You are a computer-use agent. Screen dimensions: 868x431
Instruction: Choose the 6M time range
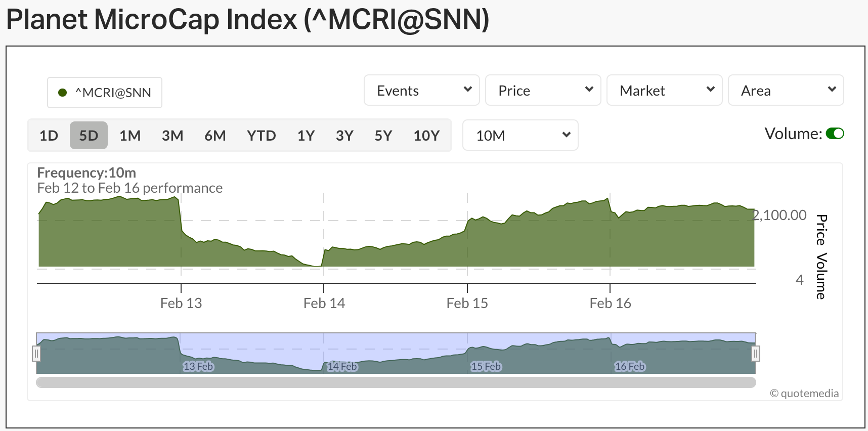point(215,136)
